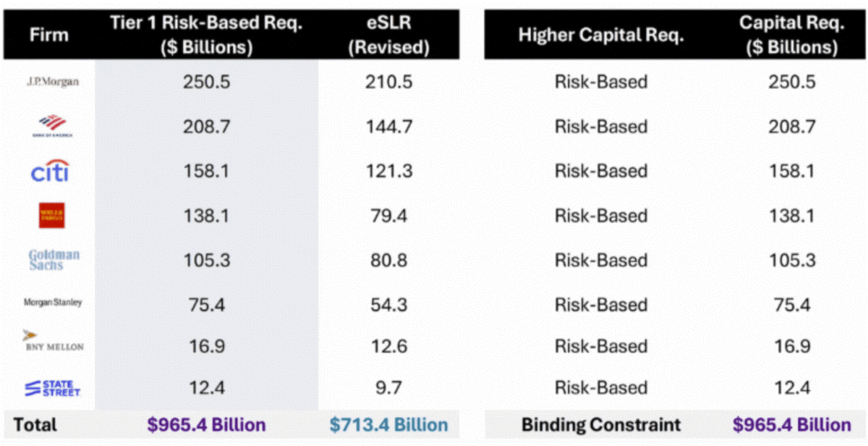This screenshot has width=868, height=446.
Task: Click the Bank of America logo
Action: tap(52, 126)
